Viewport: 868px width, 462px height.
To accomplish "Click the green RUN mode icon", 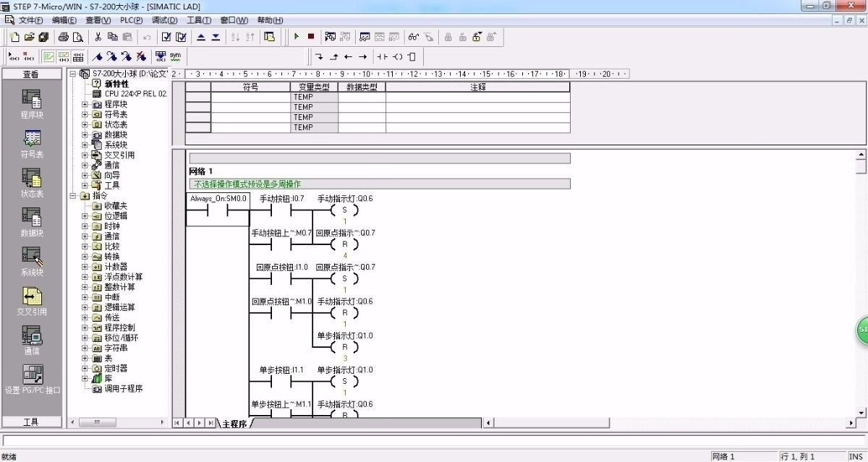I will (x=297, y=37).
